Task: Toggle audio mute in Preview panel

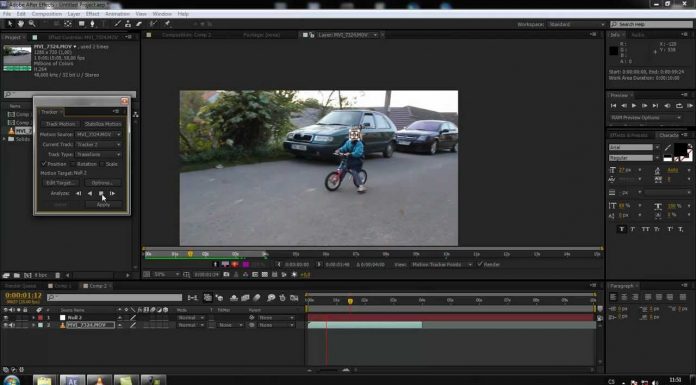Action: [x=667, y=106]
